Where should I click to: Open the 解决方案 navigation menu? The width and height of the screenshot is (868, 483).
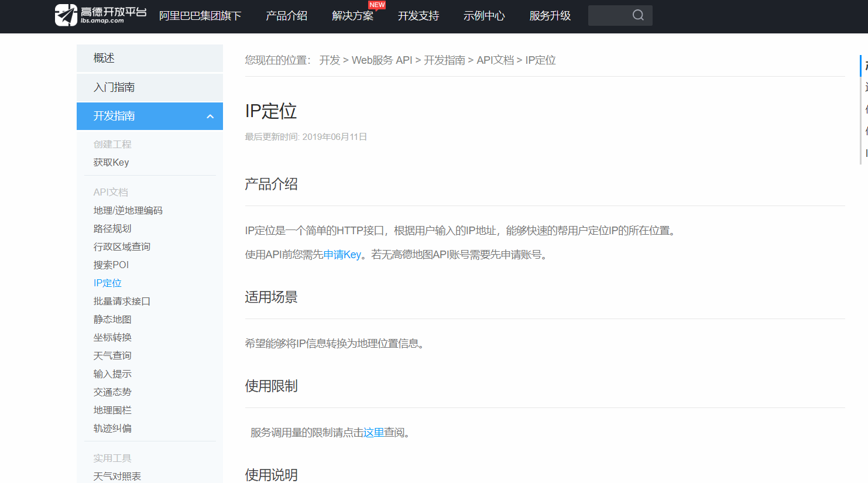pyautogui.click(x=352, y=16)
